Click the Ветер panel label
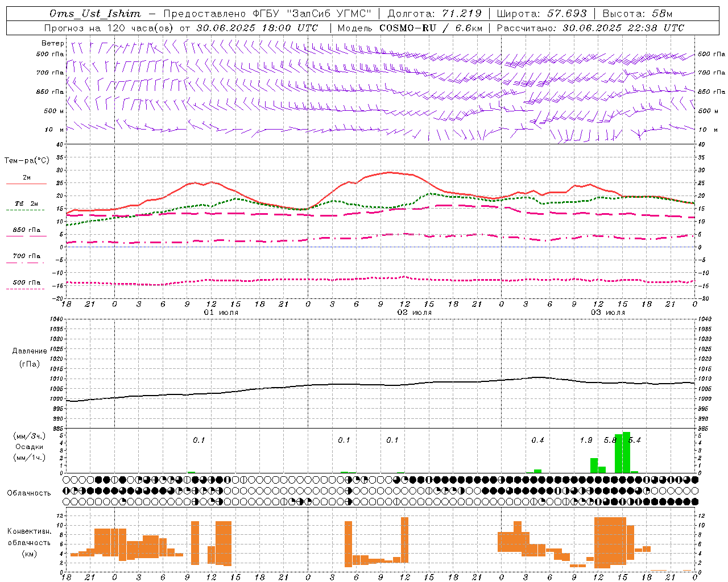Image resolution: width=728 pixels, height=582 pixels. click(x=53, y=43)
